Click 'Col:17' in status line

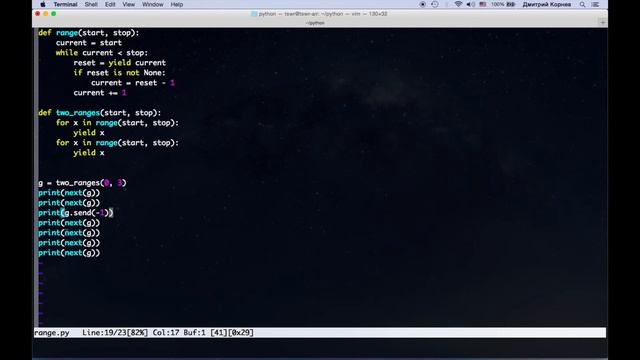pos(166,333)
